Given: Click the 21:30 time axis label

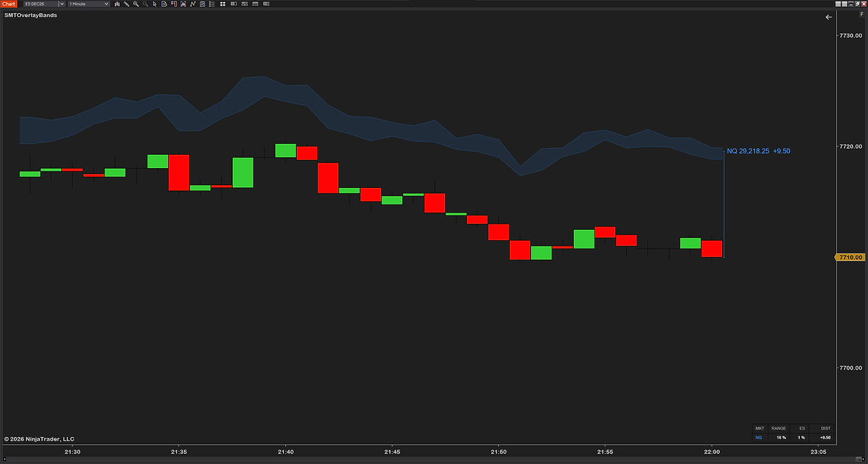Looking at the screenshot, I should click(72, 452).
